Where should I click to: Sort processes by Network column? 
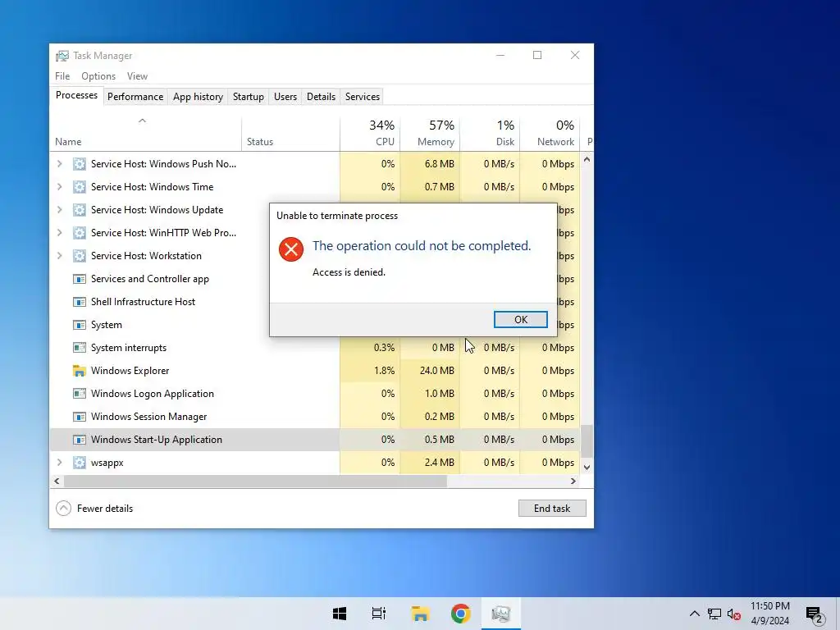point(550,134)
